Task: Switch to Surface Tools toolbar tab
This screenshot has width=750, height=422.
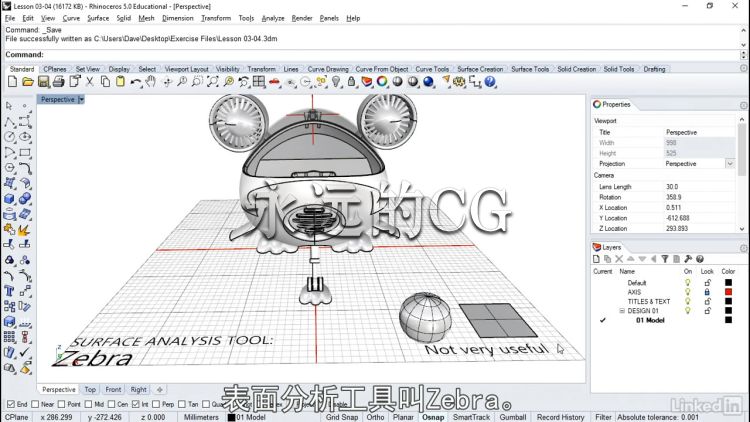Action: pyautogui.click(x=530, y=69)
